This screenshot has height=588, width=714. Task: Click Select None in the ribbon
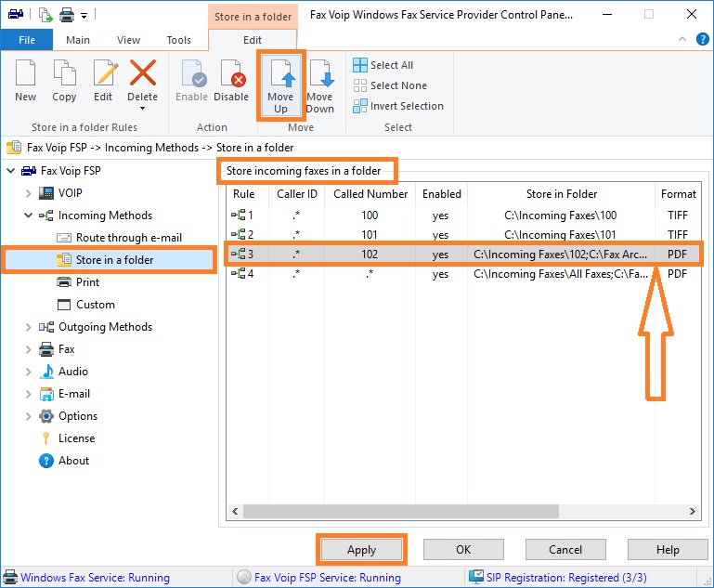(x=390, y=85)
